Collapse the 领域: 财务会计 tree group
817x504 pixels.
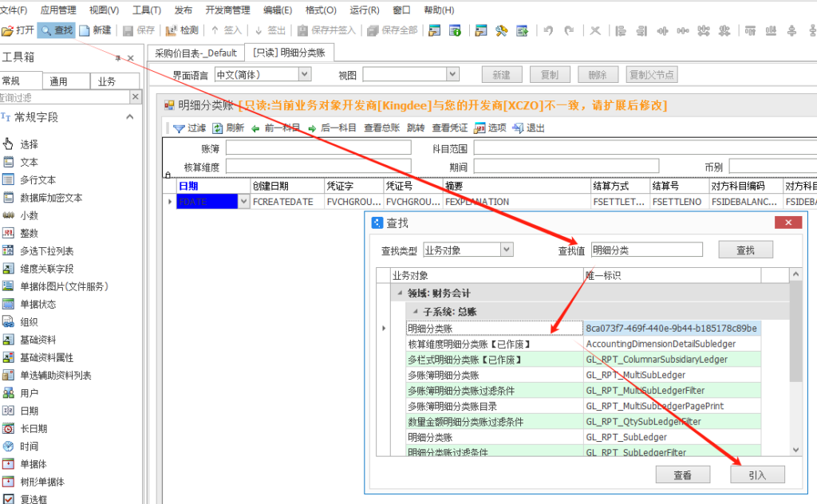coord(400,293)
